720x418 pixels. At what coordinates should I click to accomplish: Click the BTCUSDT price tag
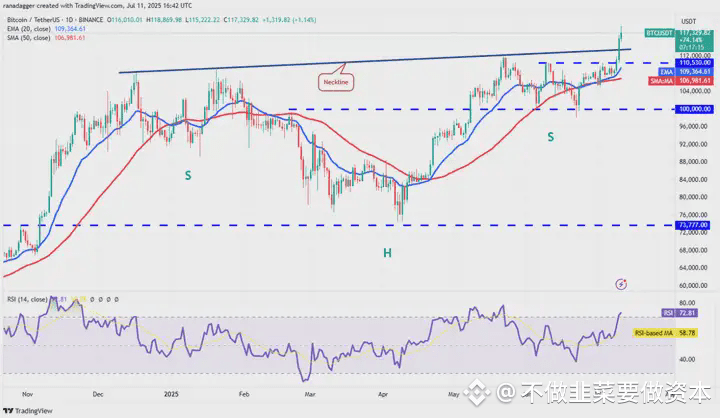(659, 33)
